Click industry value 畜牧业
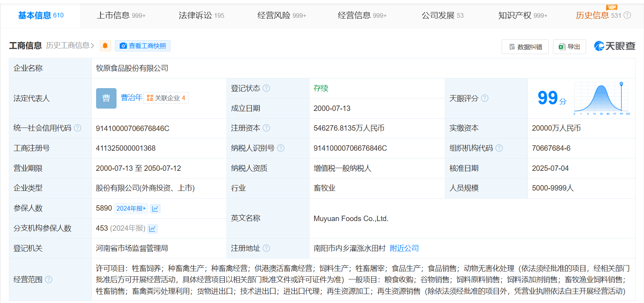The height and width of the screenshot is (303, 644). pyautogui.click(x=325, y=188)
